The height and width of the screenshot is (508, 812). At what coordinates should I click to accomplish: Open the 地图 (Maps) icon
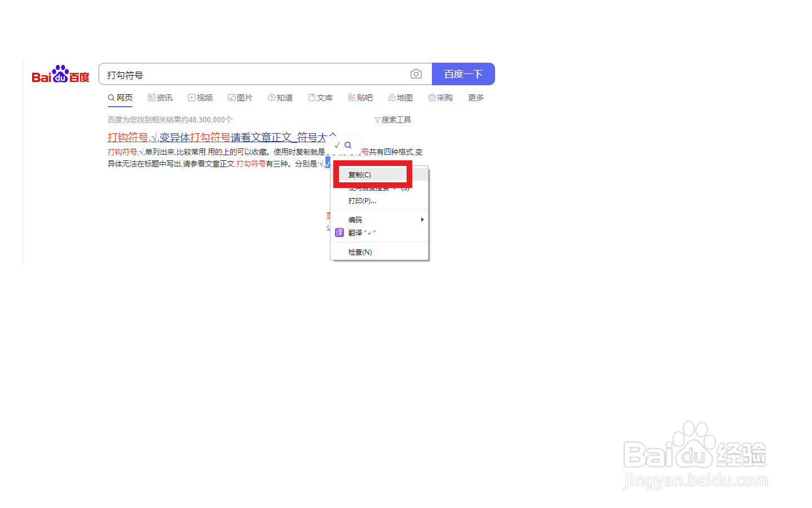(x=391, y=97)
